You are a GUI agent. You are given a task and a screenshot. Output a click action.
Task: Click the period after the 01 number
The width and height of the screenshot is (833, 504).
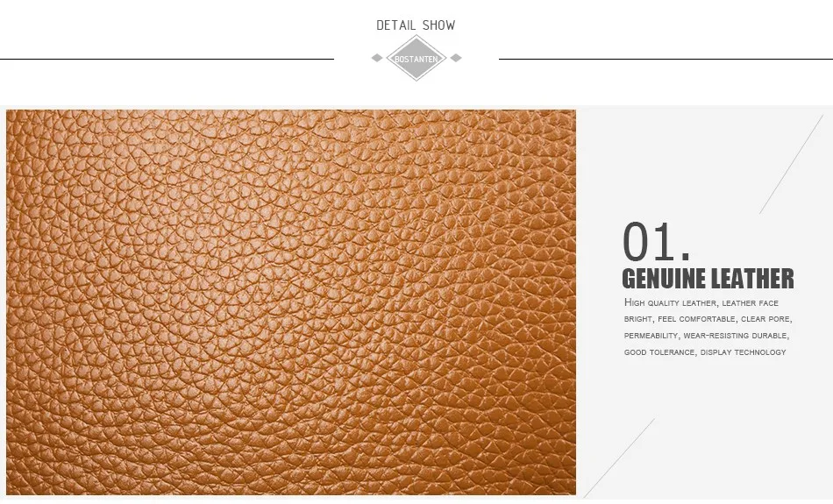686,257
